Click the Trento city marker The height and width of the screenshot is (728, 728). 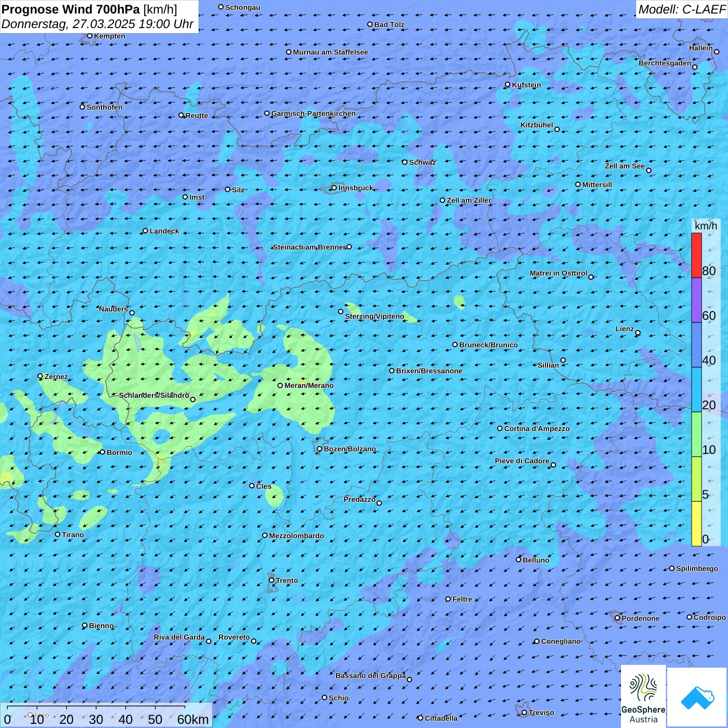click(x=271, y=580)
